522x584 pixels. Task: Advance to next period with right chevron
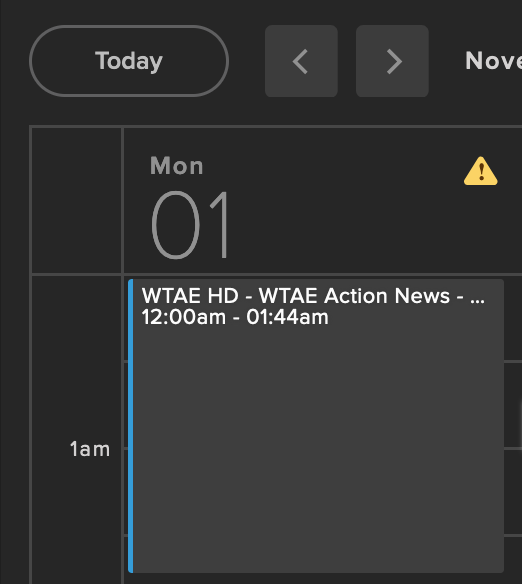(x=392, y=61)
